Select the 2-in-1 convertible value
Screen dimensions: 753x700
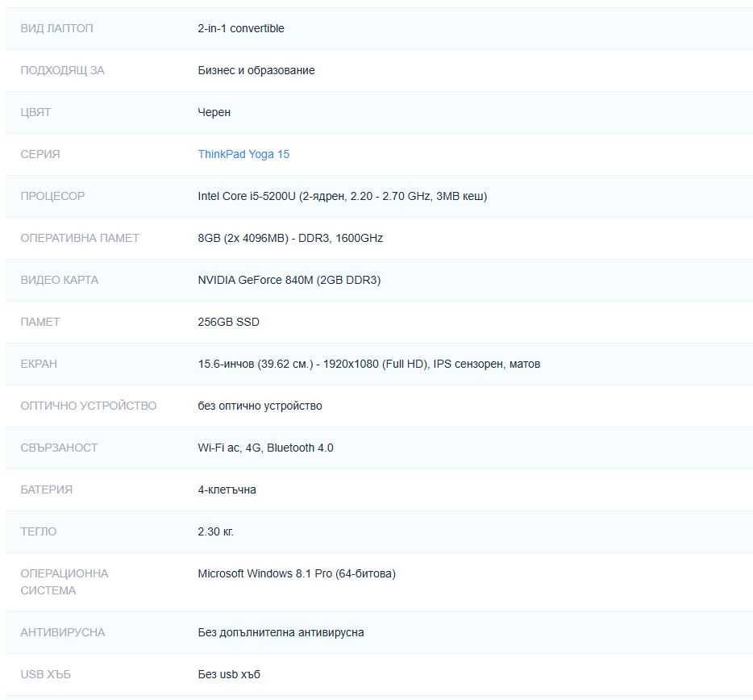241,28
